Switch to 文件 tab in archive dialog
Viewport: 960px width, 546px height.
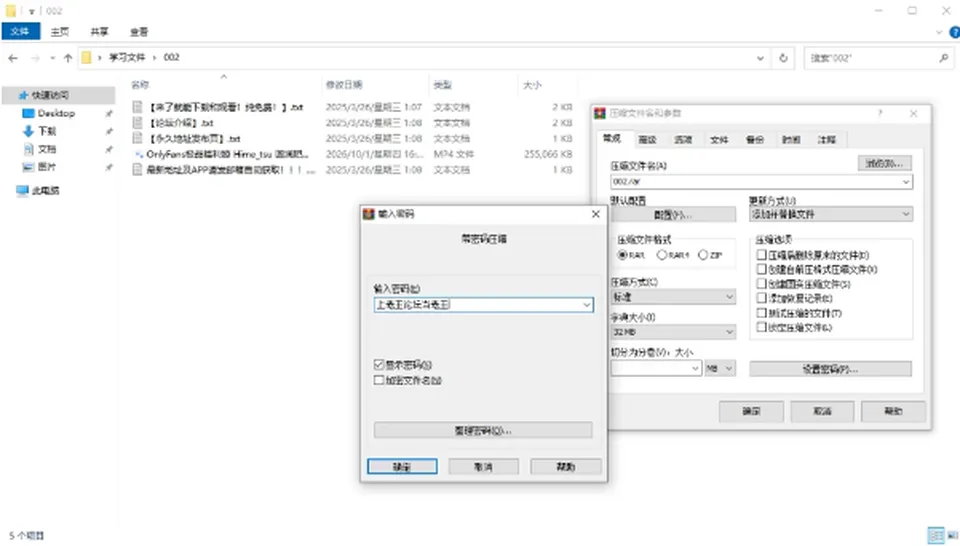719,140
